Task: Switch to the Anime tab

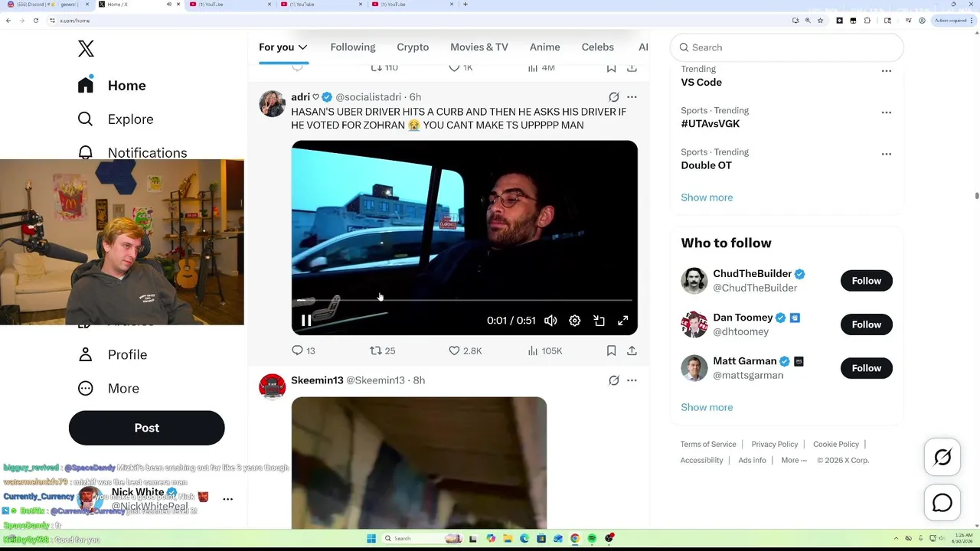Action: pyautogui.click(x=545, y=47)
